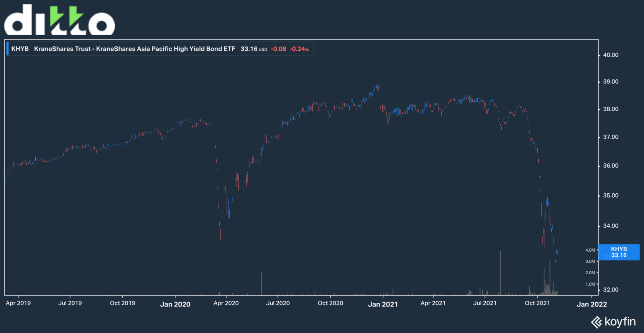Click the koyfin logo
The width and height of the screenshot is (644, 333).
pyautogui.click(x=613, y=321)
